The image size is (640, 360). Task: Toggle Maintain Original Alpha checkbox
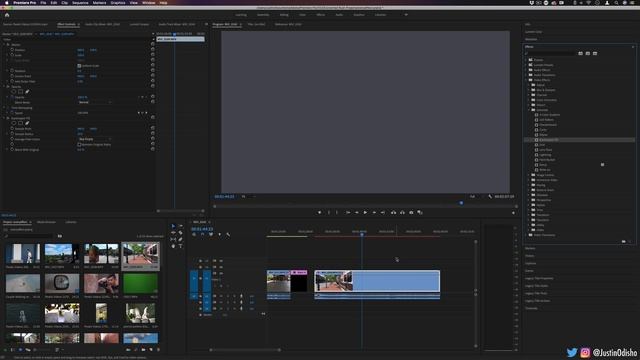(x=79, y=144)
